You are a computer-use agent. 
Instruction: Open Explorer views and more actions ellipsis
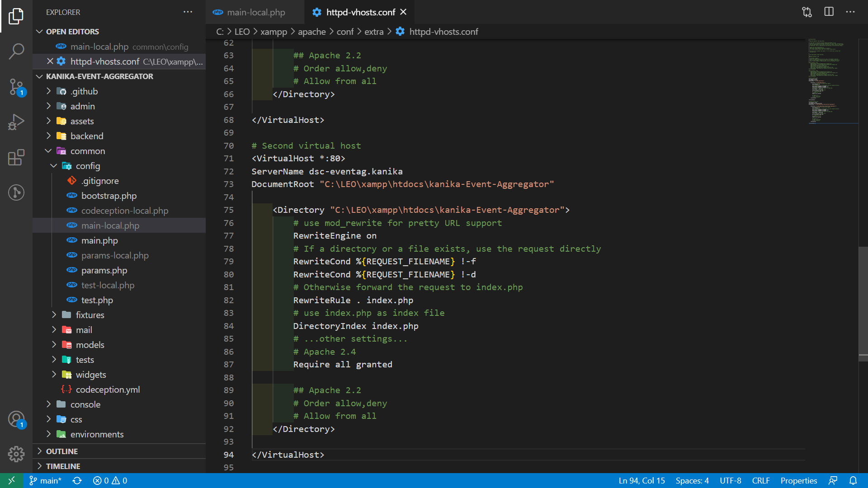[x=188, y=12]
